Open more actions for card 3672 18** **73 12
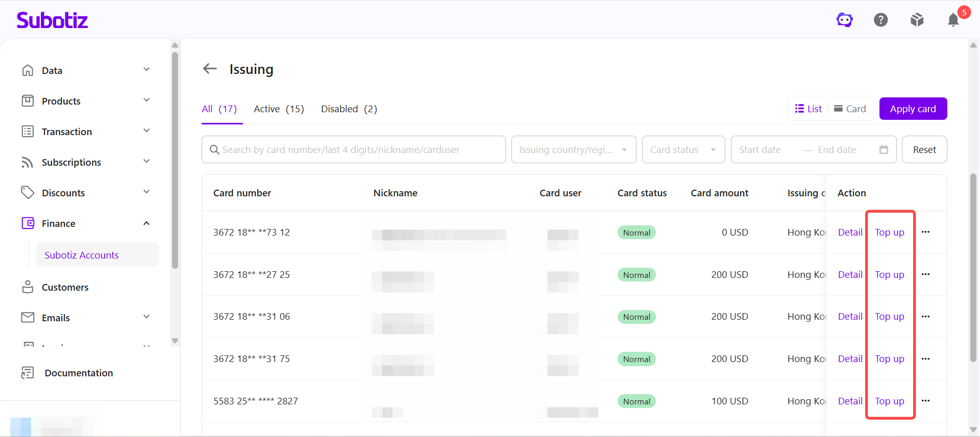The height and width of the screenshot is (437, 980). [926, 232]
